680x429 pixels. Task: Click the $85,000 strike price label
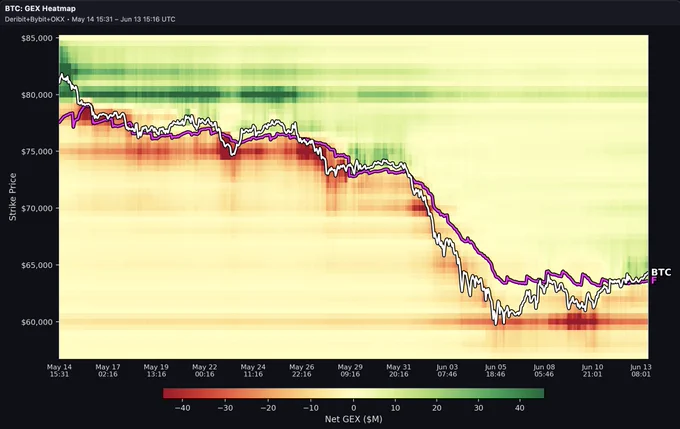[37, 38]
